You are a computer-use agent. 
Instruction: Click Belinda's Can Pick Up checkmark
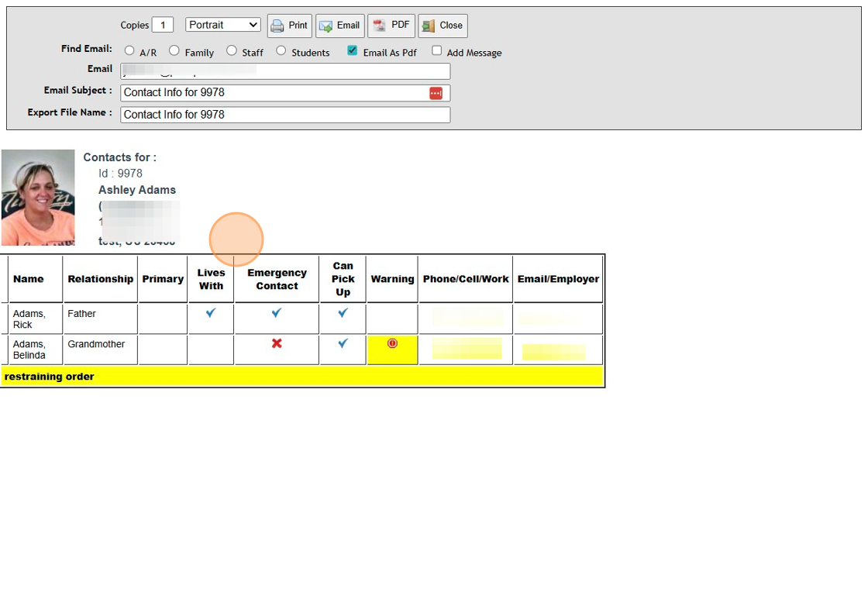click(343, 344)
